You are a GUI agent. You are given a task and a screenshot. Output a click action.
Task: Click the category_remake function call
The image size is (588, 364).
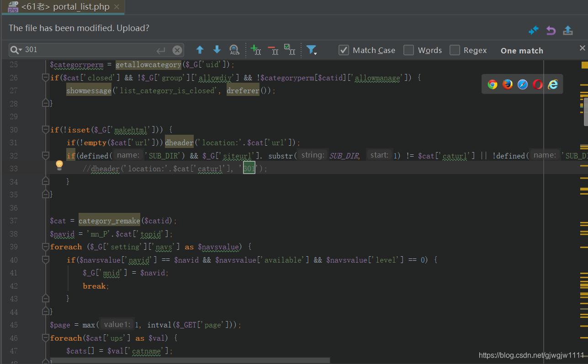click(109, 221)
